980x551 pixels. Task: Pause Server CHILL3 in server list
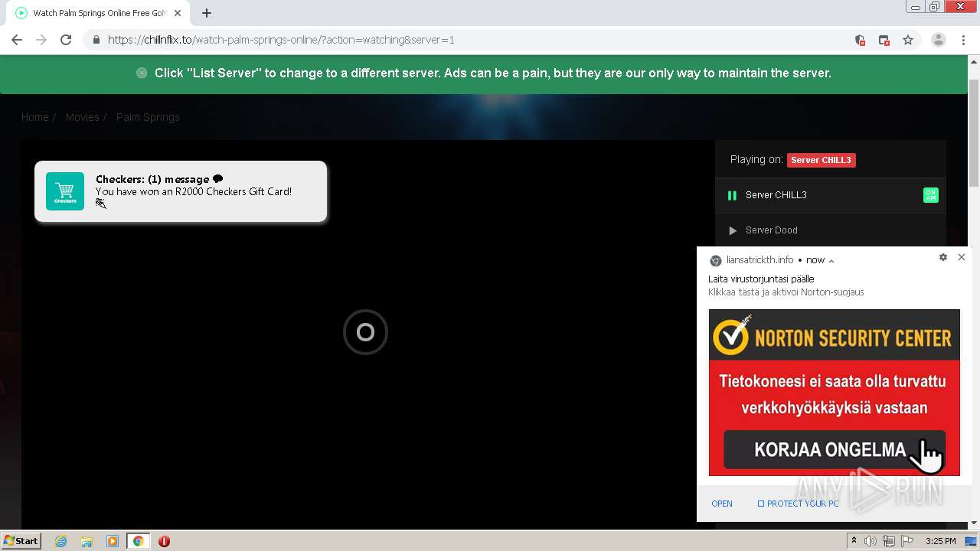732,195
